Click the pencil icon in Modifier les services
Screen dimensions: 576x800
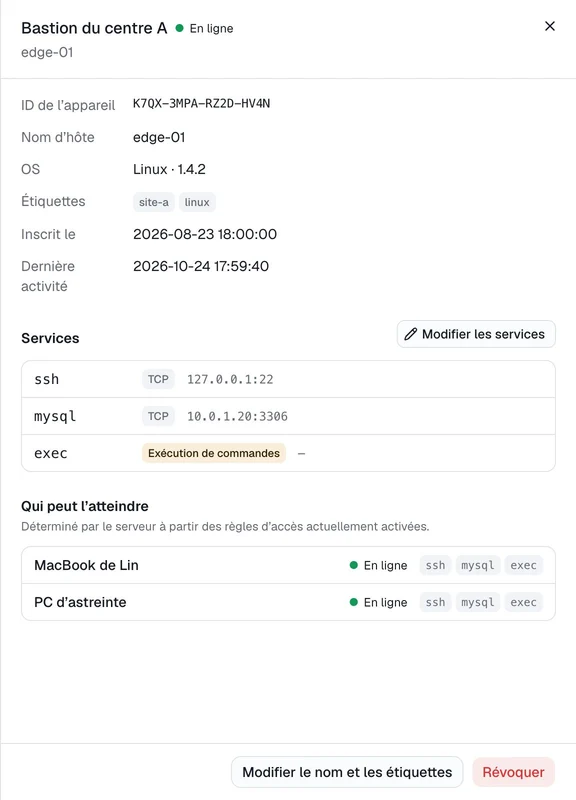[x=411, y=334]
